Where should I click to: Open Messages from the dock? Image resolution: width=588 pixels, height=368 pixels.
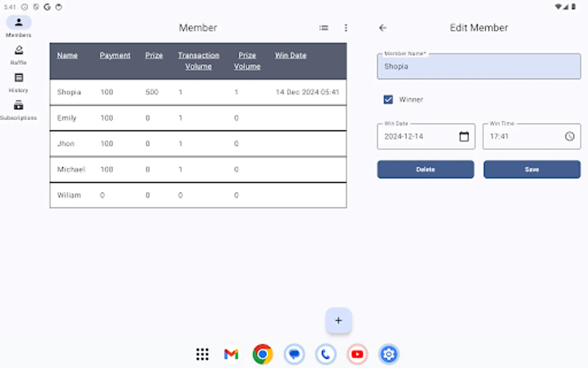tap(294, 354)
